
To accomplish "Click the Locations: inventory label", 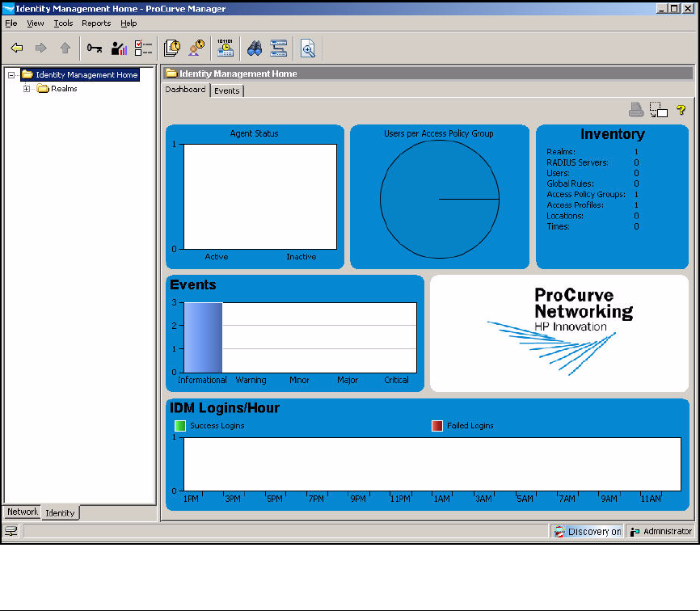I will click(565, 216).
